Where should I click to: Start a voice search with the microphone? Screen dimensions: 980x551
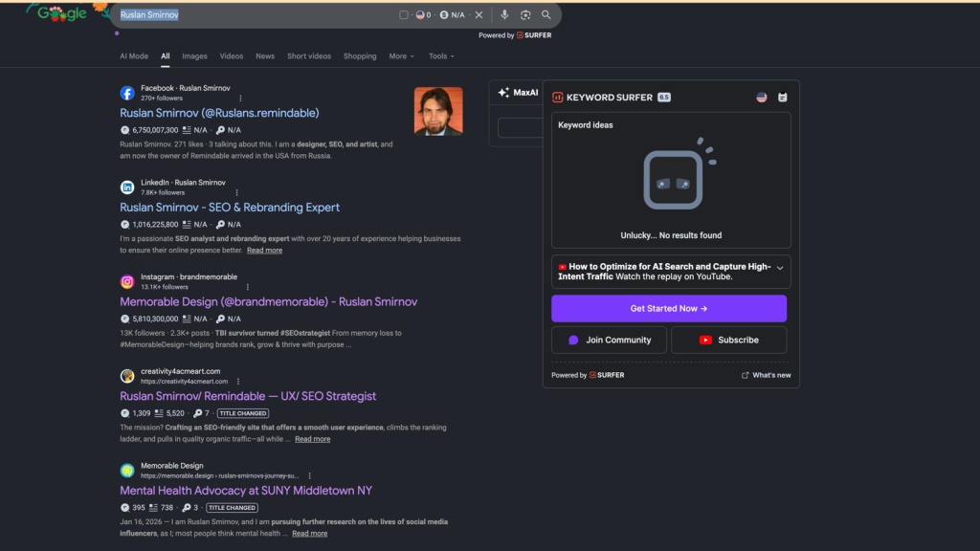tap(504, 14)
